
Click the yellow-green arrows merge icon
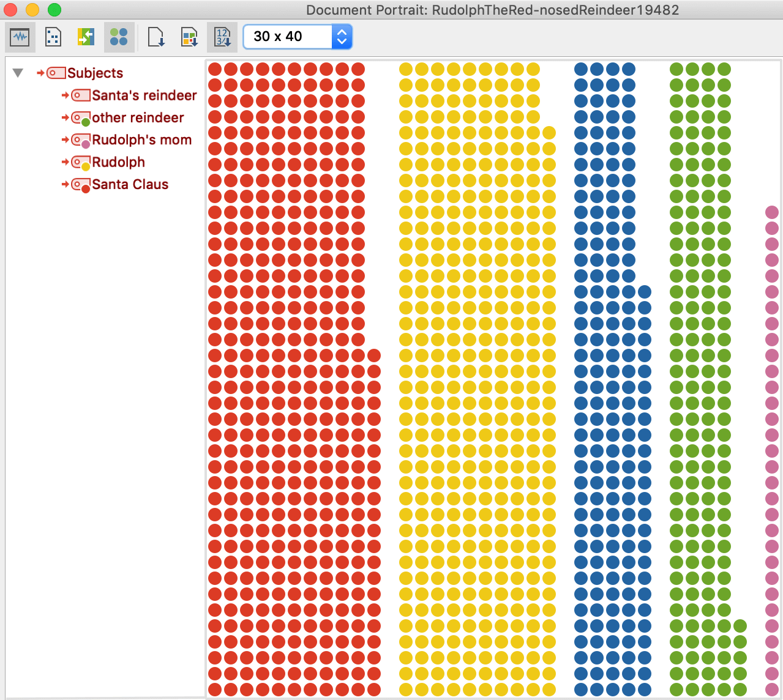[86, 37]
